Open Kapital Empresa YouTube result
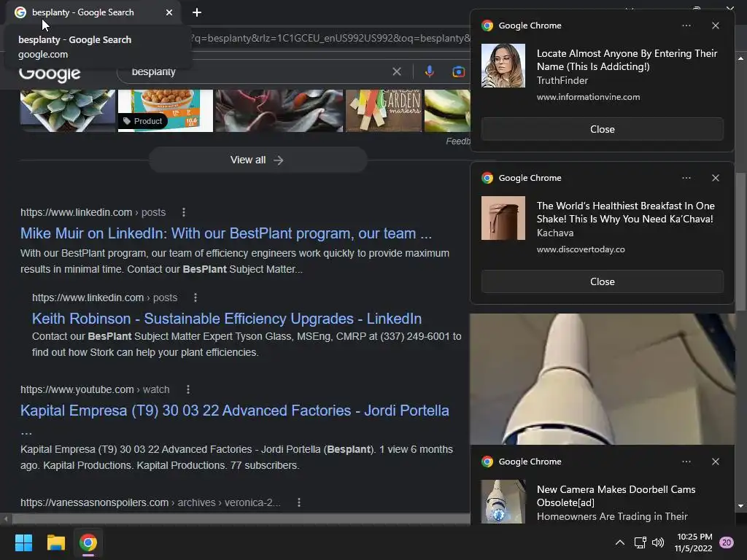Image resolution: width=747 pixels, height=560 pixels. pyautogui.click(x=234, y=411)
